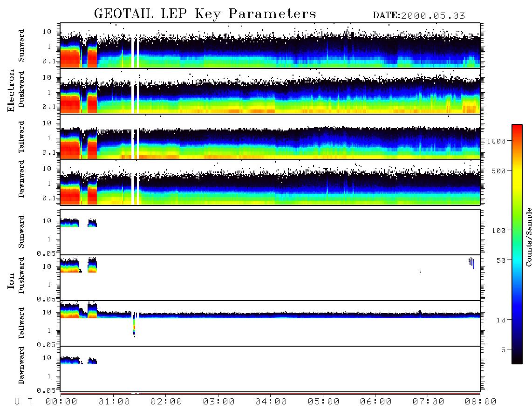This screenshot has width=532, height=410.
Task: Click the 1 tick of the Ion Duskward panel
Action: point(49,285)
